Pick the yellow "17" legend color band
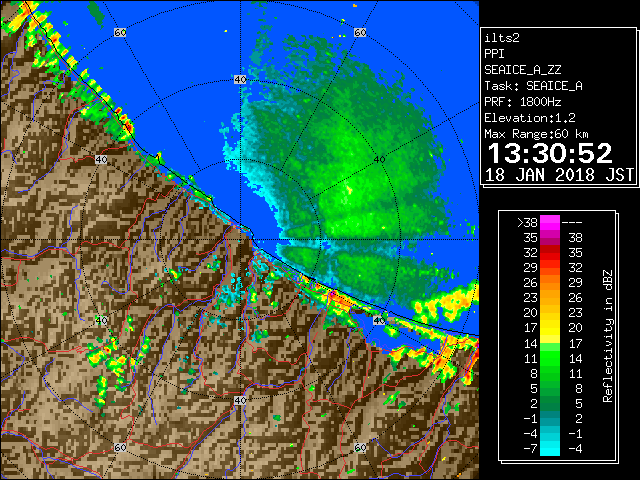This screenshot has height=480, width=640. [550, 328]
